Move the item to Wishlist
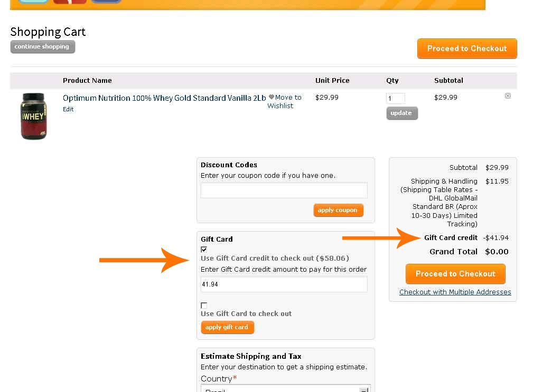This screenshot has width=533, height=392. coord(285,101)
